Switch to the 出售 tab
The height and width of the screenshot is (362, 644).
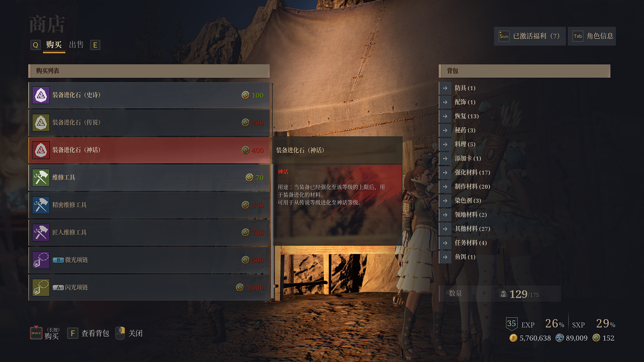click(x=76, y=45)
